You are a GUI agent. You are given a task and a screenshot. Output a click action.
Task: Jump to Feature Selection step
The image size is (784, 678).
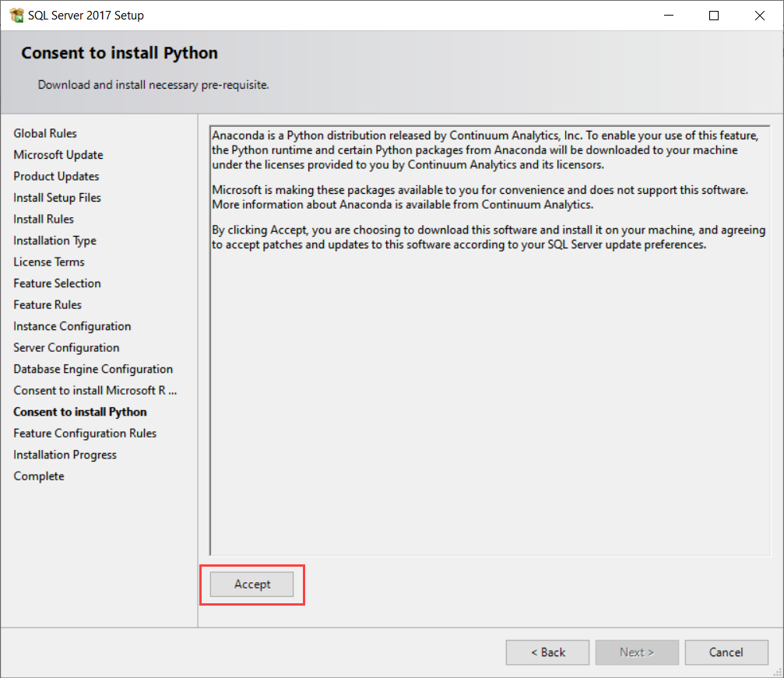pyautogui.click(x=57, y=283)
